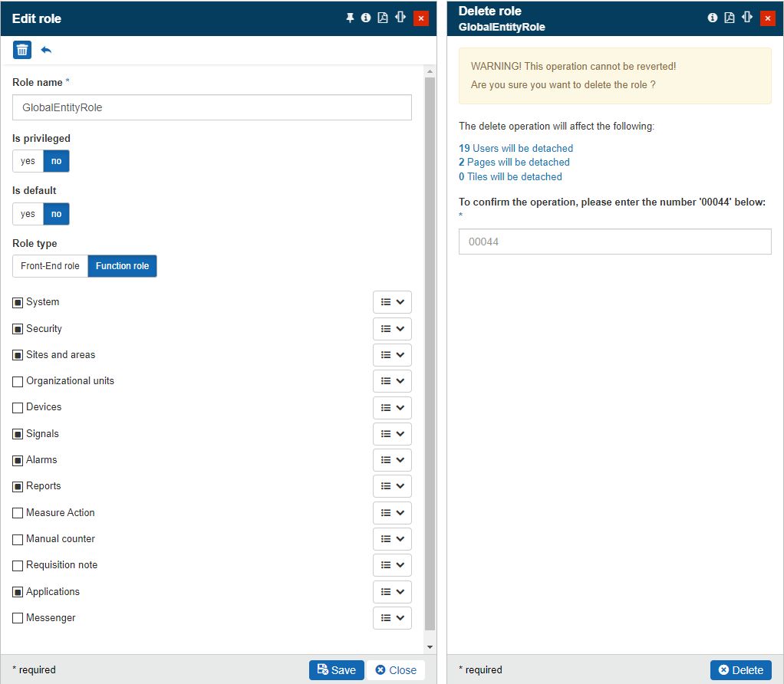Screen dimensions: 784x684
Task: Export Edit role panel as PDF
Action: pyautogui.click(x=383, y=18)
